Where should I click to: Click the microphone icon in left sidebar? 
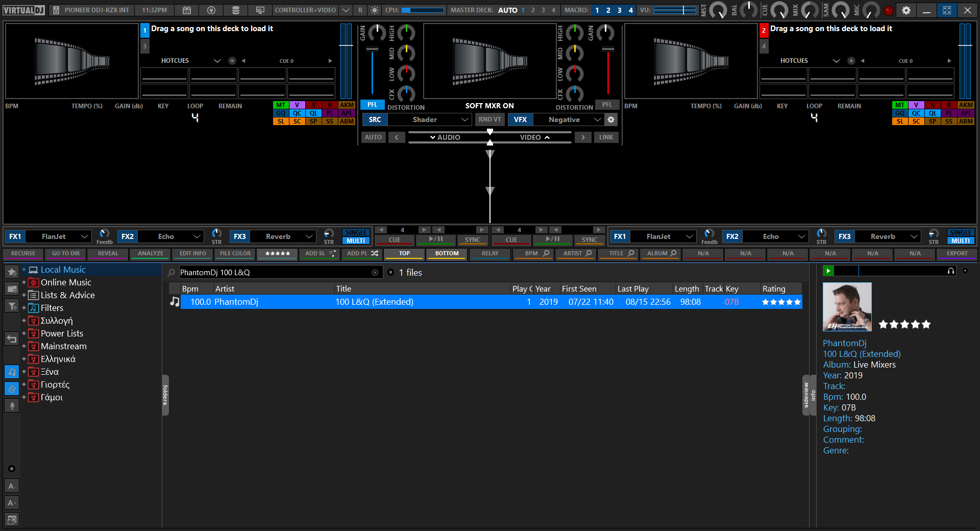[x=12, y=406]
